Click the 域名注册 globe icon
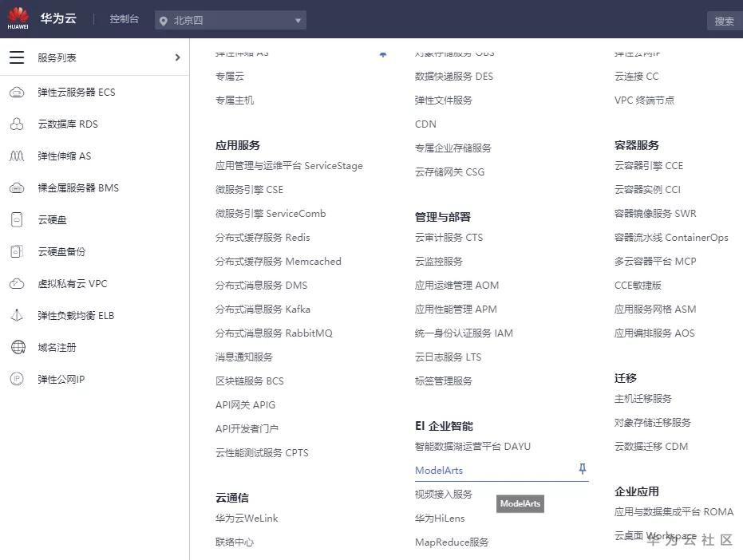The image size is (743, 560). coord(18,347)
